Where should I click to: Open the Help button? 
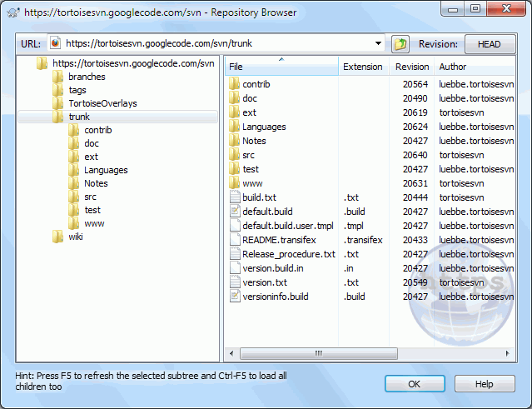point(485,384)
